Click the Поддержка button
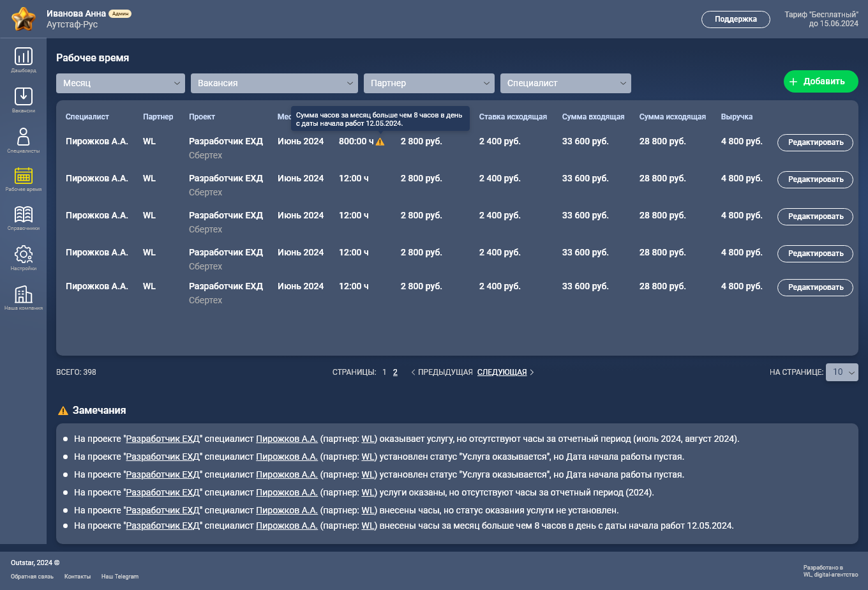The width and height of the screenshot is (868, 590). 735,19
